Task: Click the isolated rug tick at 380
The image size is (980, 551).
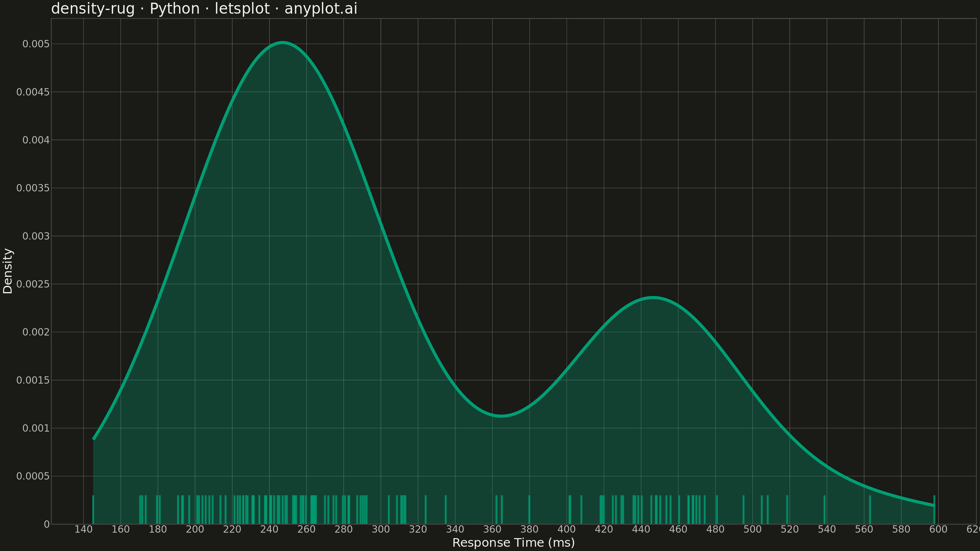Action: (529, 510)
